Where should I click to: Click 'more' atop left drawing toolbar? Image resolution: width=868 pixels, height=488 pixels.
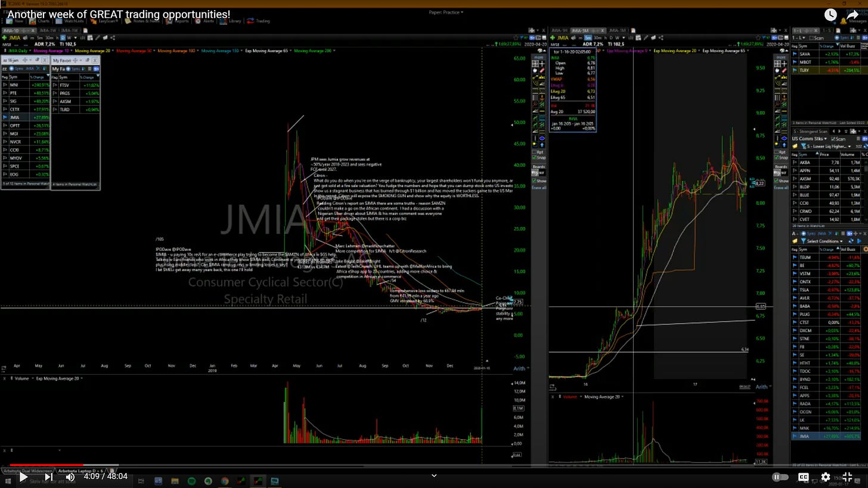click(x=538, y=58)
